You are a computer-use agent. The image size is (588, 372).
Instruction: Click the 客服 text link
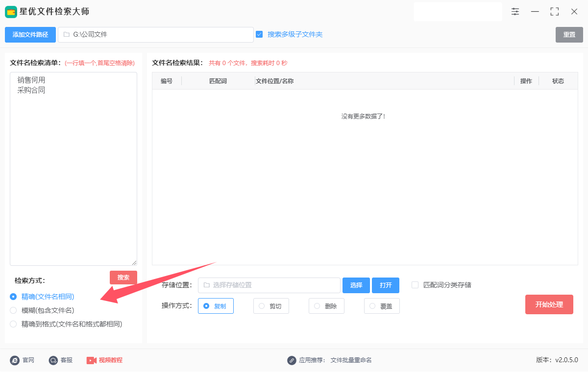click(x=67, y=360)
